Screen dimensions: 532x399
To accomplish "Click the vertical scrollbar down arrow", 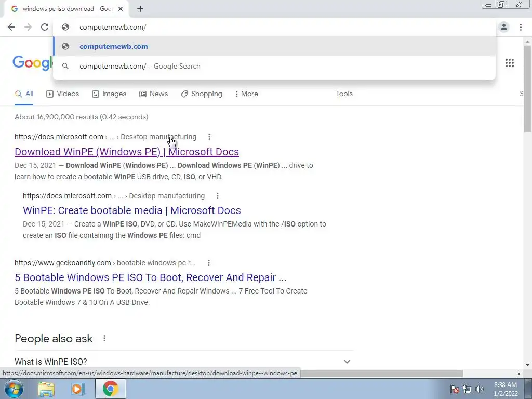I will point(527,365).
